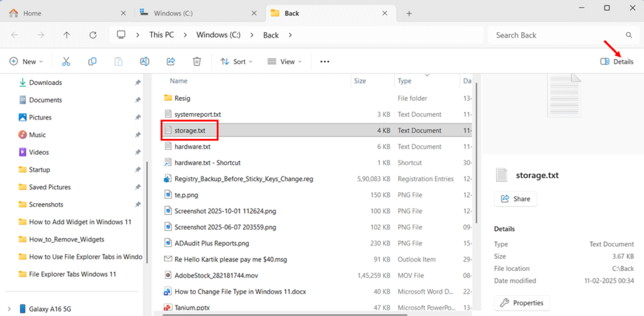Open the Sort dropdown menu
The image size is (644, 316).
236,62
